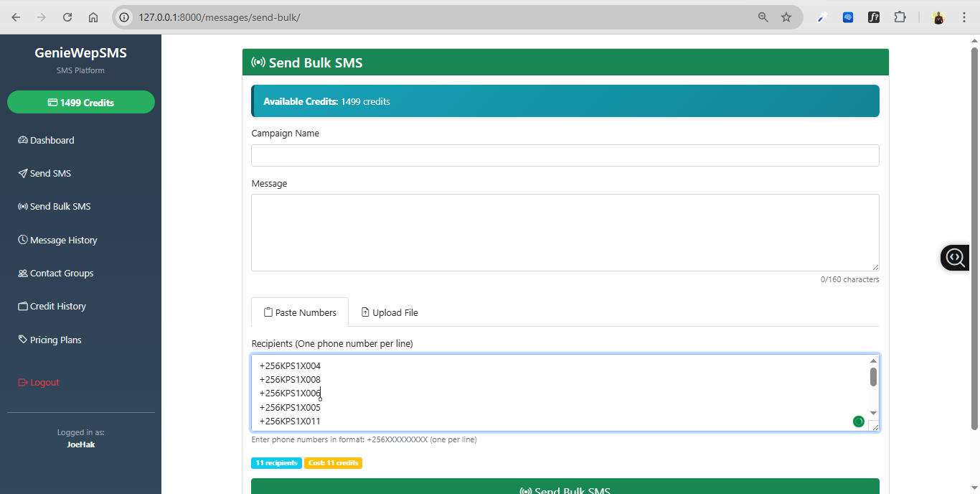View Credit History page
Viewport: 980px width, 494px height.
(57, 307)
